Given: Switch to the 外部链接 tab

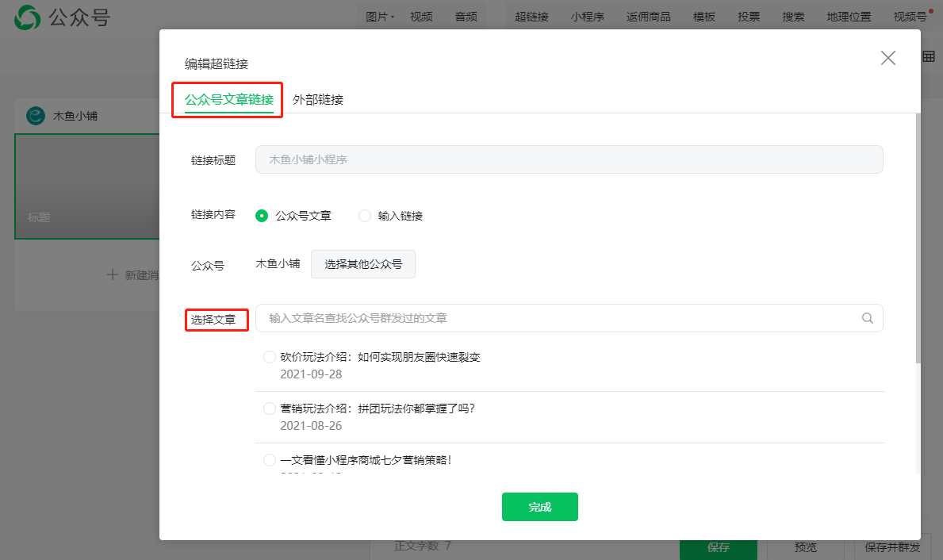Looking at the screenshot, I should pos(318,100).
